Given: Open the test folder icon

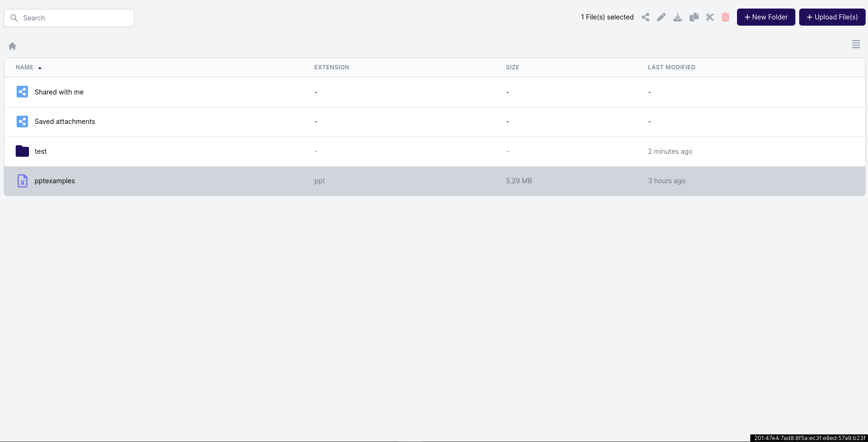Looking at the screenshot, I should (x=22, y=151).
